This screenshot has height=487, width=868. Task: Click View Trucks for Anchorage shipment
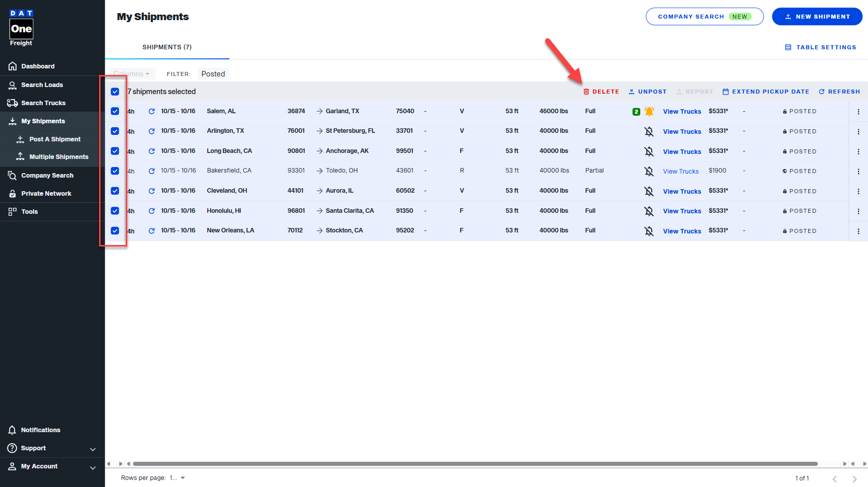click(x=681, y=151)
